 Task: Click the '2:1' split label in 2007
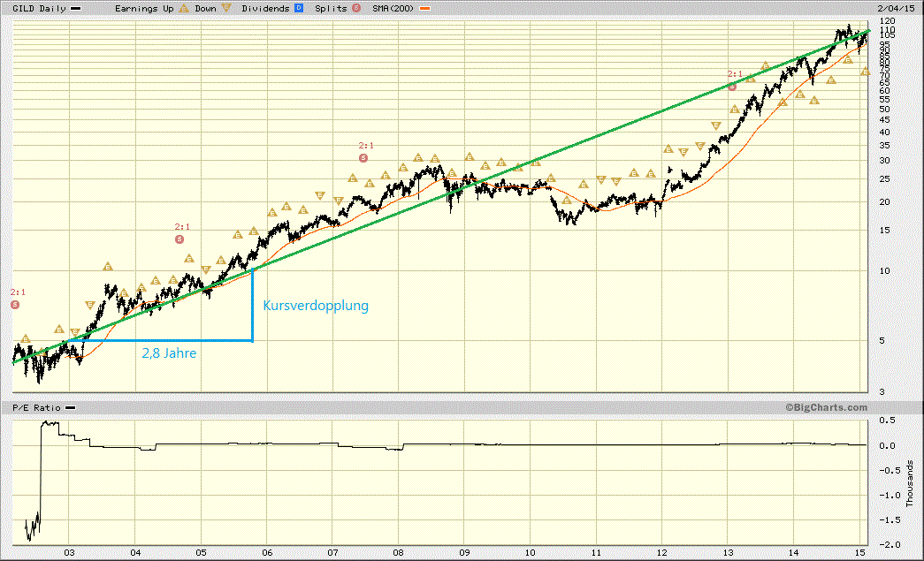pyautogui.click(x=366, y=146)
